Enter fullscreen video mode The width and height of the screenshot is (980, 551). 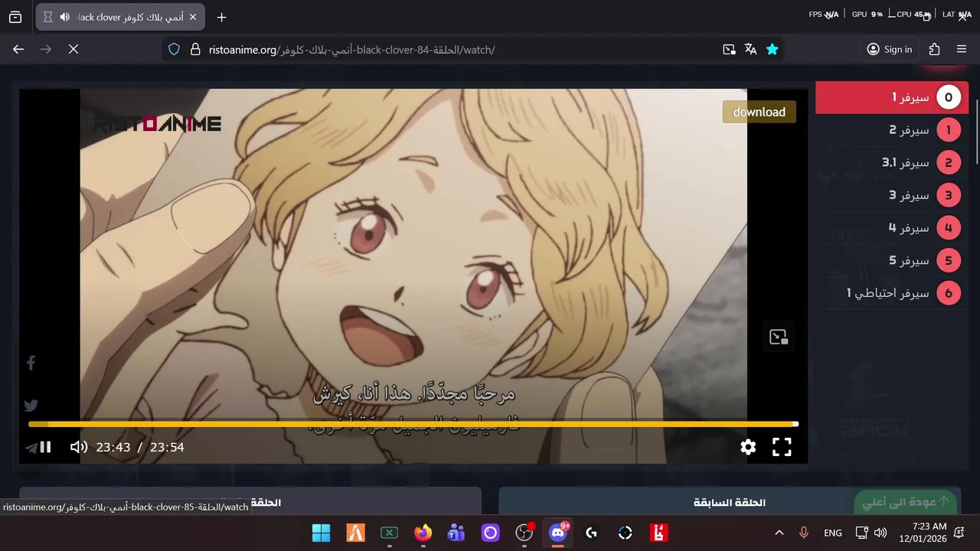click(782, 448)
